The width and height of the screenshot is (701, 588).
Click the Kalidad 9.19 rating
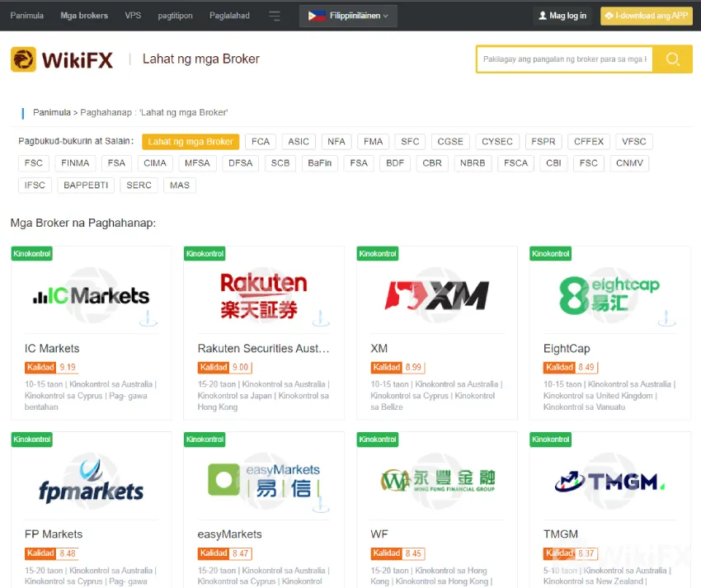coord(51,367)
